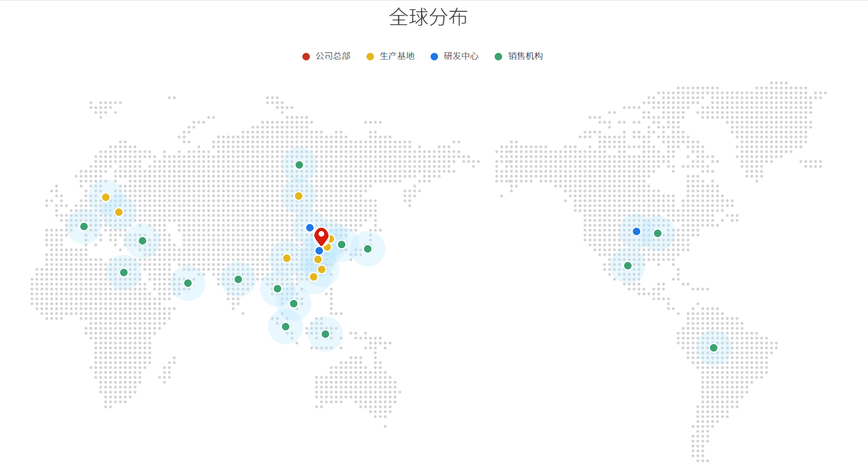Toggle the 销售机构 legend item
The height and width of the screenshot is (471, 868).
tap(519, 56)
